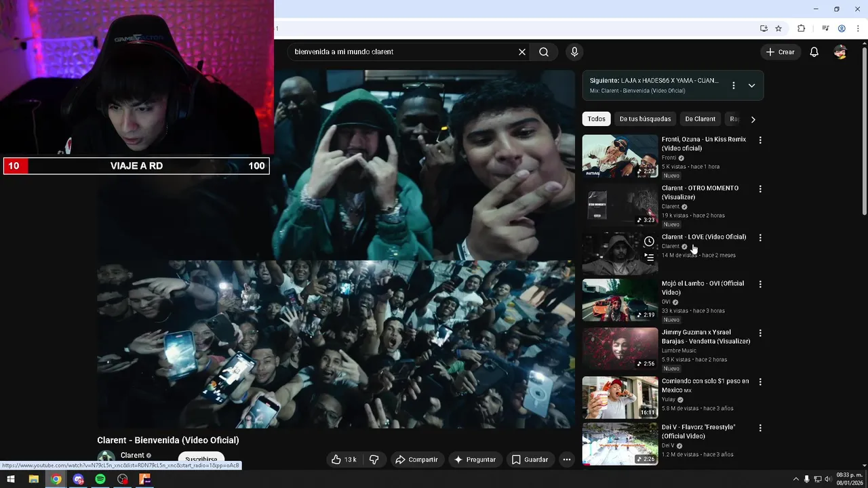This screenshot has width=868, height=488.
Task: Open Mojó el Lambo OVI thumbnail
Action: tap(620, 300)
